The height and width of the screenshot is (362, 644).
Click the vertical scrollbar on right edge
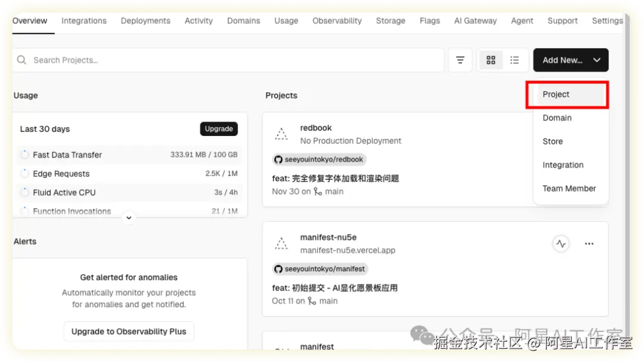(x=627, y=181)
